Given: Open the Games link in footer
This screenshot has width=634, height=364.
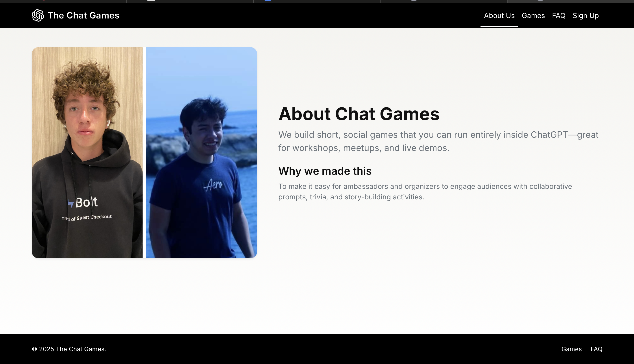Looking at the screenshot, I should (x=571, y=349).
